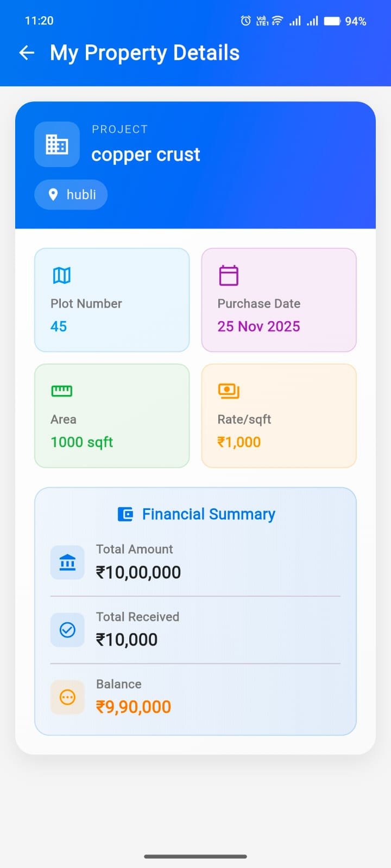Tap the Total Received checkmark icon
Viewport: 391px width, 868px height.
pyautogui.click(x=67, y=630)
